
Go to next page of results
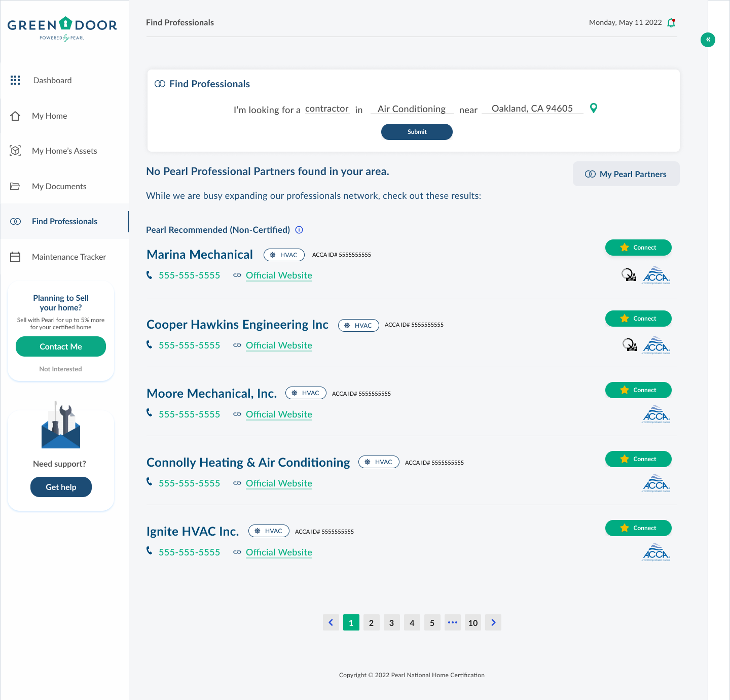click(x=493, y=622)
